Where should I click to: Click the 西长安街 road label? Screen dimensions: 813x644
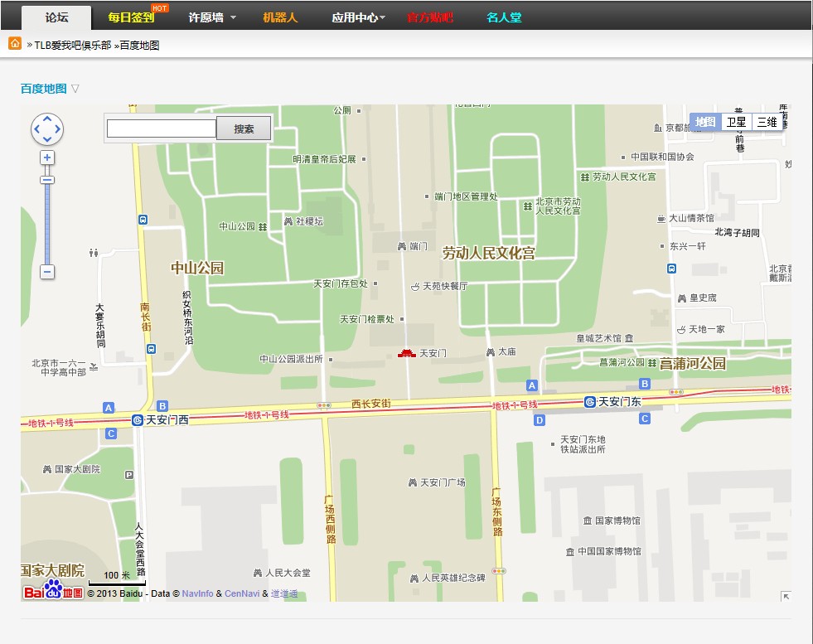coord(371,404)
